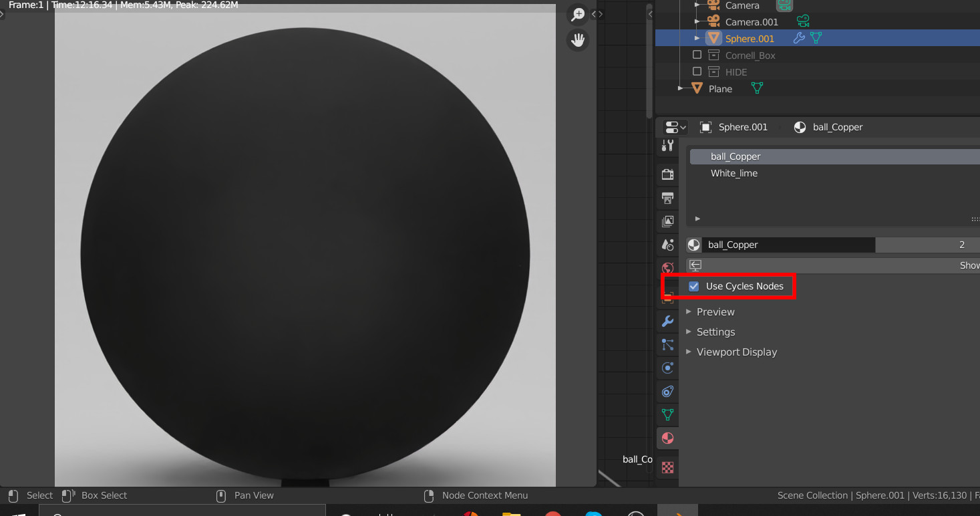Open the Output properties tab
This screenshot has width=980, height=516.
click(x=667, y=198)
